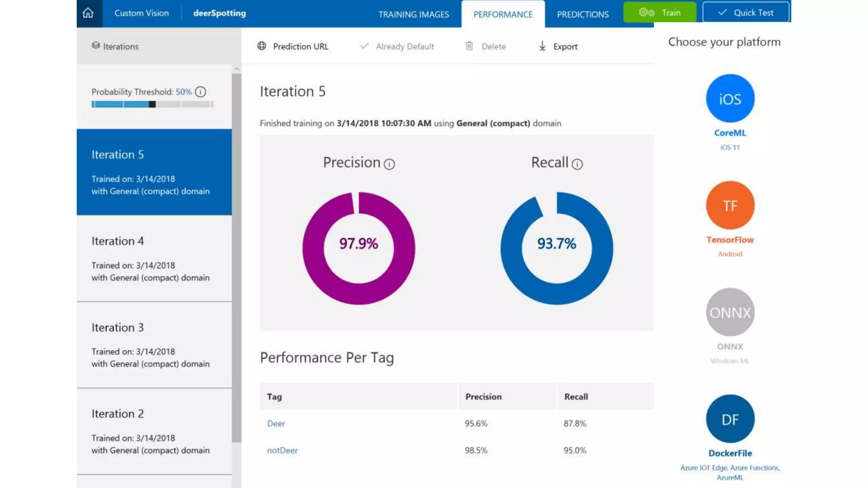The image size is (868, 488).
Task: Select the DockerFile platform icon
Action: click(x=730, y=419)
